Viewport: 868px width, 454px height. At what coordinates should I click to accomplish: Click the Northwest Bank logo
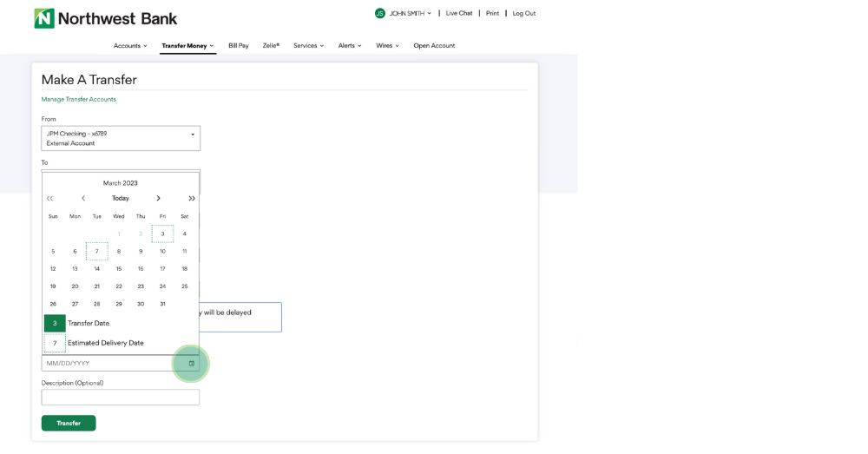pos(105,18)
